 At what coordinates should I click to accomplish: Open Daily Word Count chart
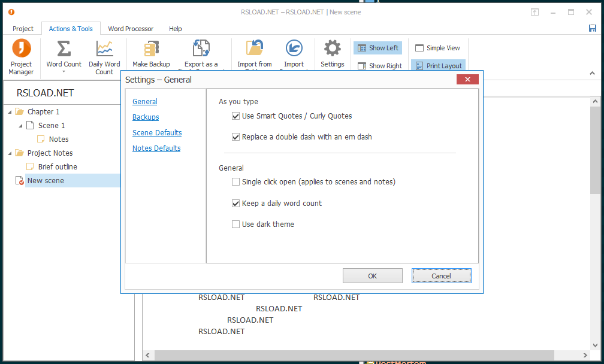[104, 57]
